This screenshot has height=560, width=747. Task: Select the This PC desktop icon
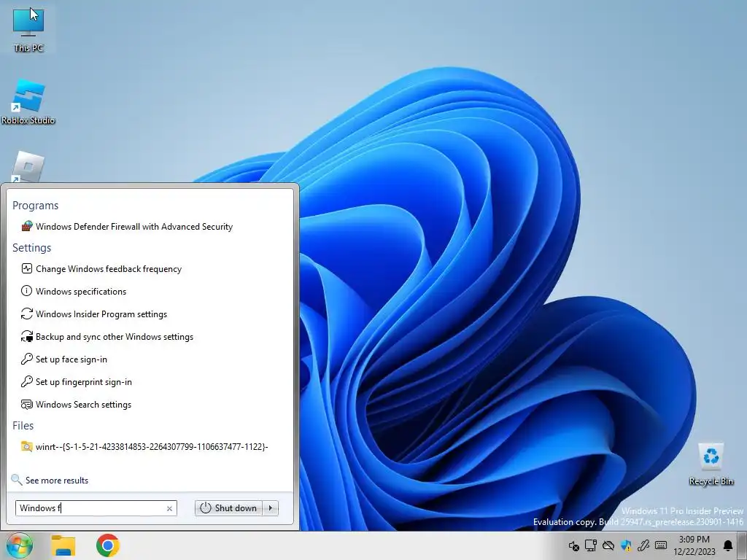coord(28,28)
